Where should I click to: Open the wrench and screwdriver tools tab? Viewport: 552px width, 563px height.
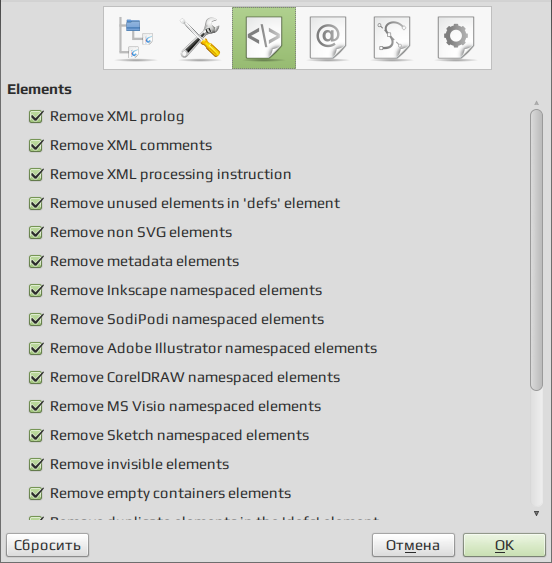click(x=200, y=38)
